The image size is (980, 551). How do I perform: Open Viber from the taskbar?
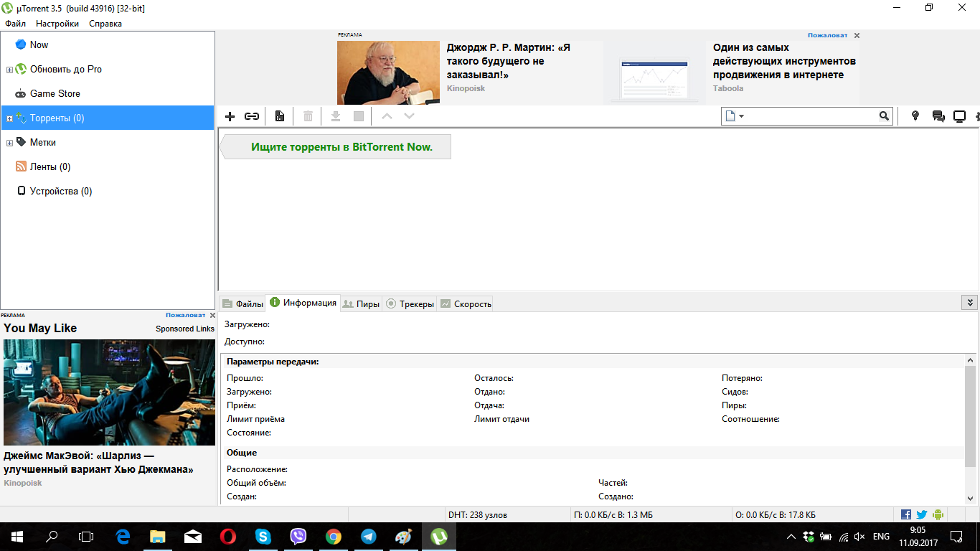point(298,537)
